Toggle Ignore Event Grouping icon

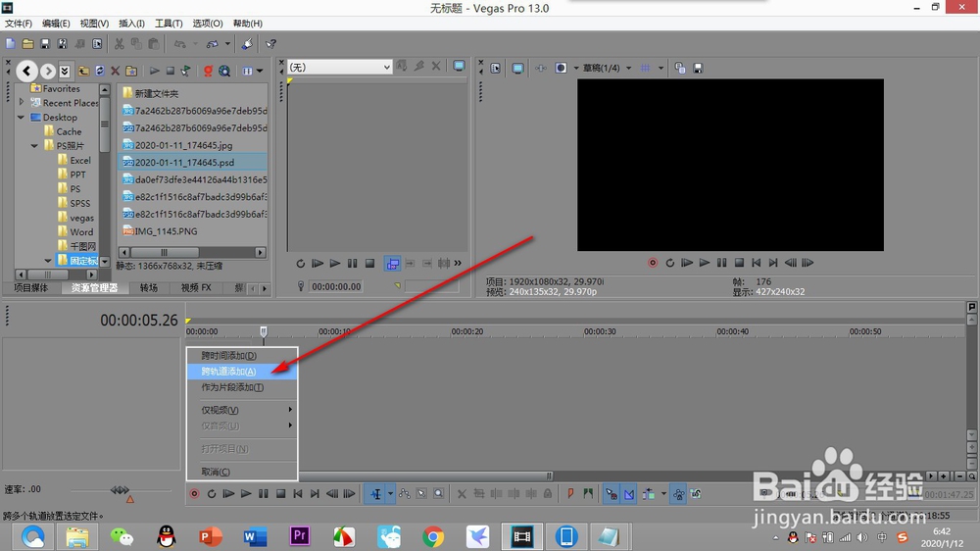click(x=696, y=493)
